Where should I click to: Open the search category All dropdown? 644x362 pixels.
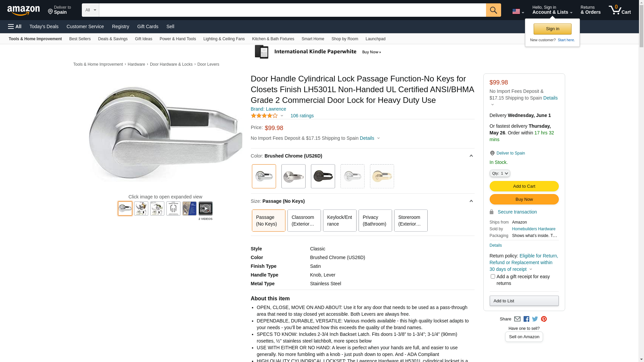(90, 10)
